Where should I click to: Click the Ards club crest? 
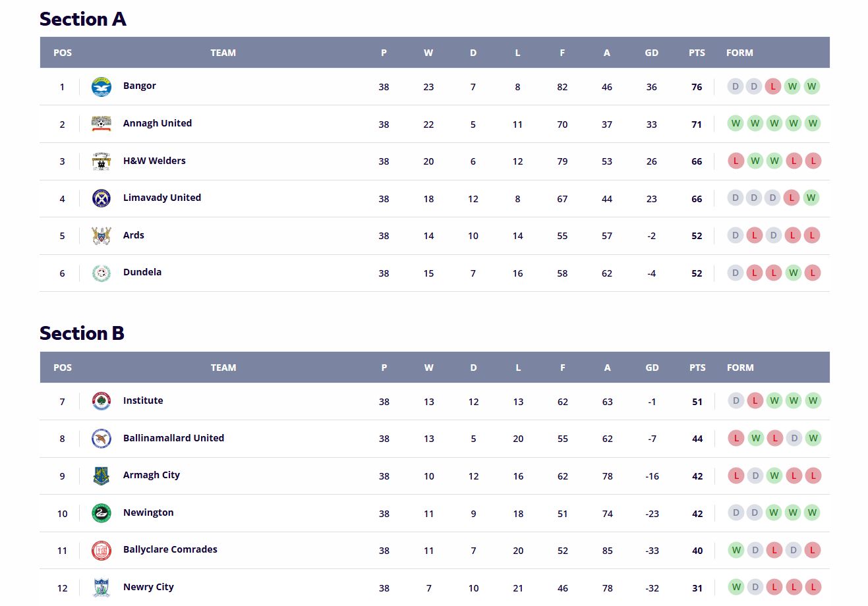(101, 236)
